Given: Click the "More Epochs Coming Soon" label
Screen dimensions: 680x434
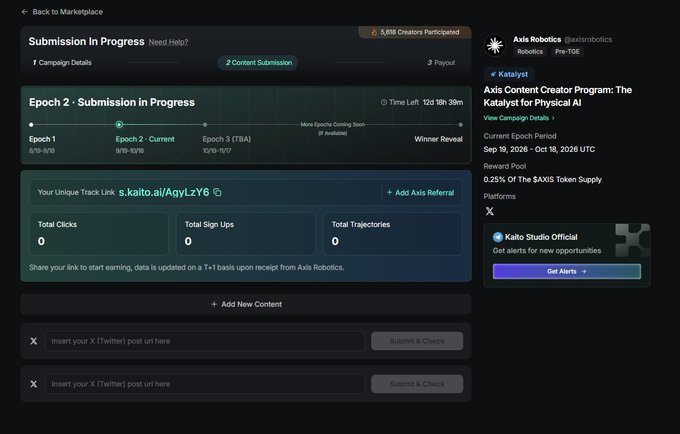Looking at the screenshot, I should [333, 124].
